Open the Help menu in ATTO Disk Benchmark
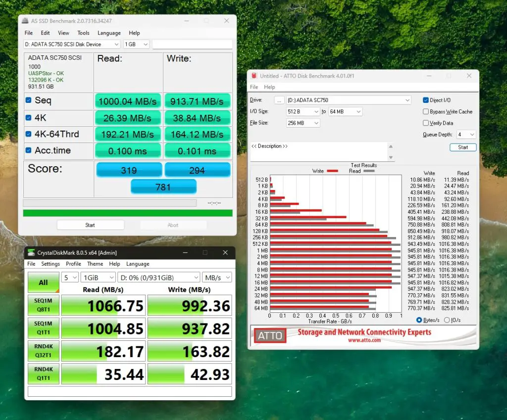Viewport: 507px width, 420px height. [x=269, y=87]
